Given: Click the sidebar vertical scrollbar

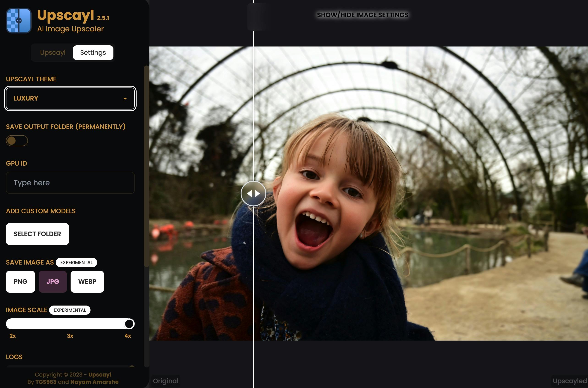Looking at the screenshot, I should pos(147,166).
